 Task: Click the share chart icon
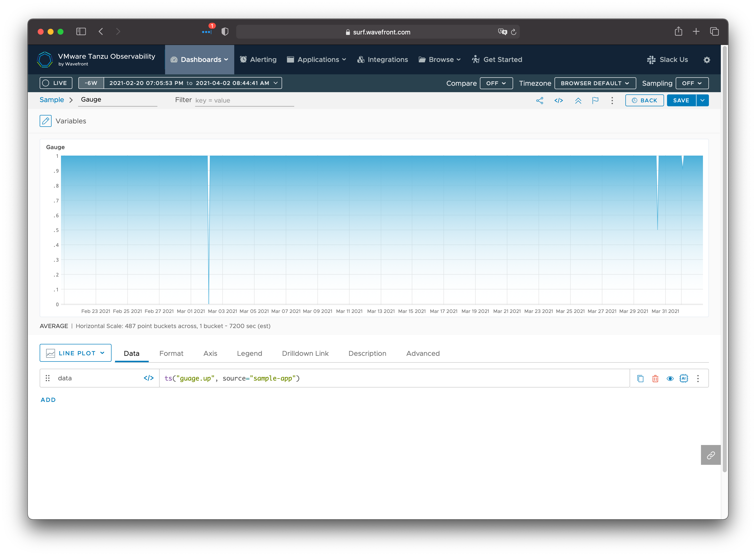click(540, 100)
